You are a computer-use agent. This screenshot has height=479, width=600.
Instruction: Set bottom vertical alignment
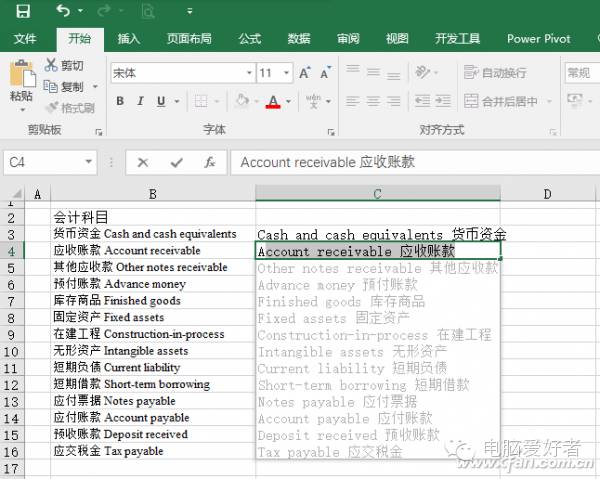pyautogui.click(x=393, y=73)
